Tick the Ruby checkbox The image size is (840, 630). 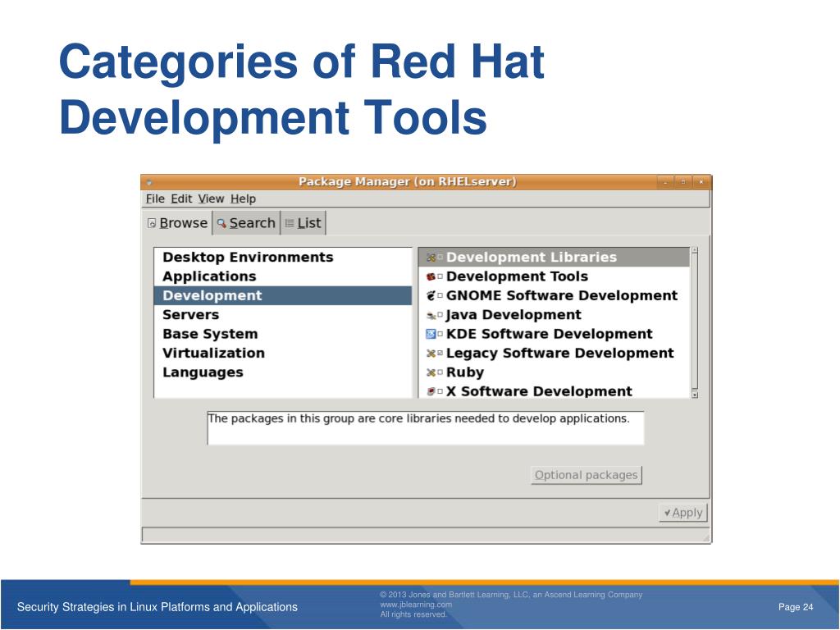[x=440, y=372]
